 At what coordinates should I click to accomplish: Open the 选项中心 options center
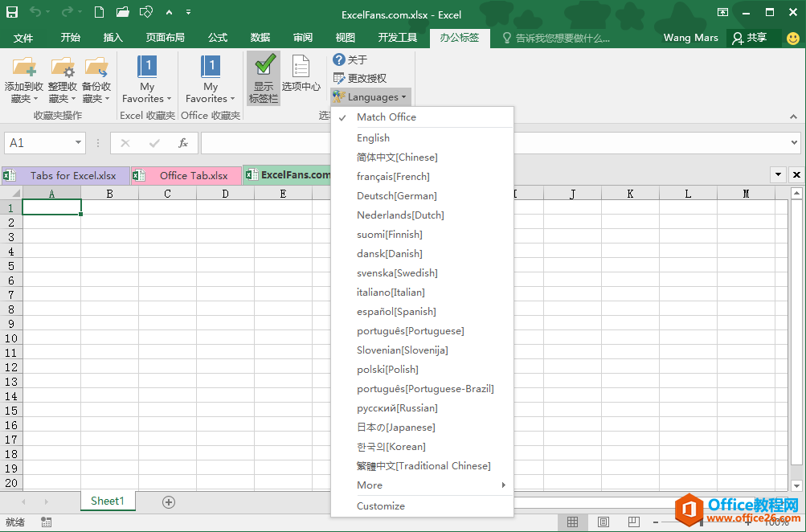pyautogui.click(x=301, y=75)
